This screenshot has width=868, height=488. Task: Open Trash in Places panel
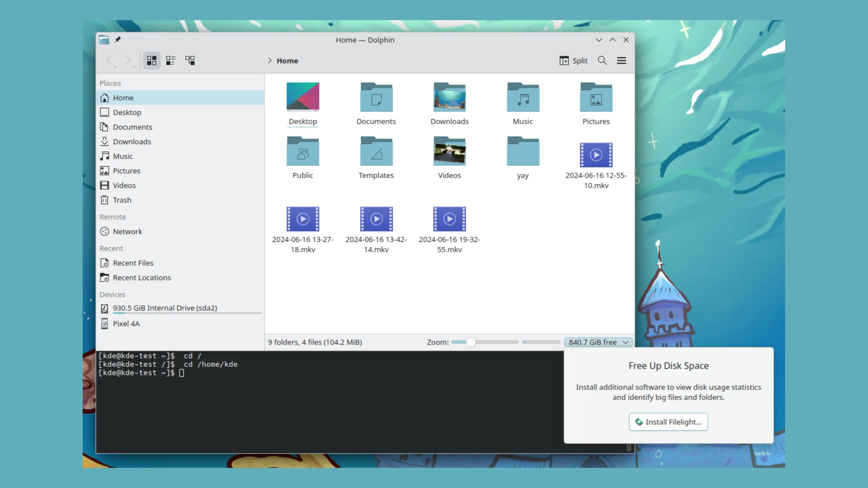(x=180, y=200)
